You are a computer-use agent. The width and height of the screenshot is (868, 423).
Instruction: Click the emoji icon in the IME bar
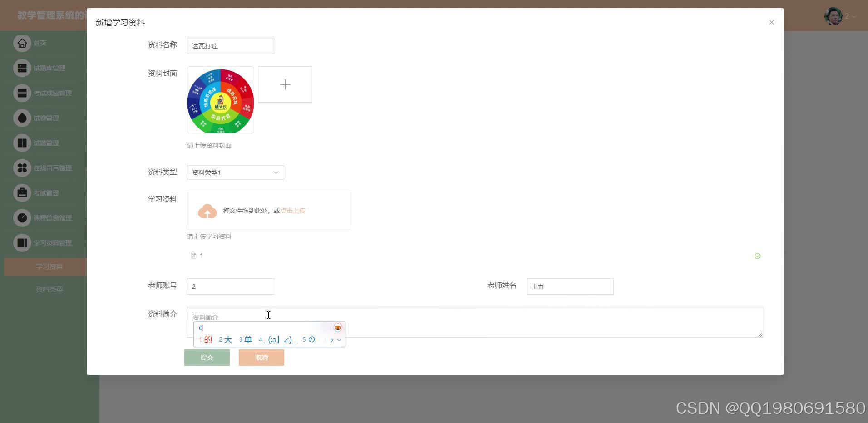pos(337,327)
